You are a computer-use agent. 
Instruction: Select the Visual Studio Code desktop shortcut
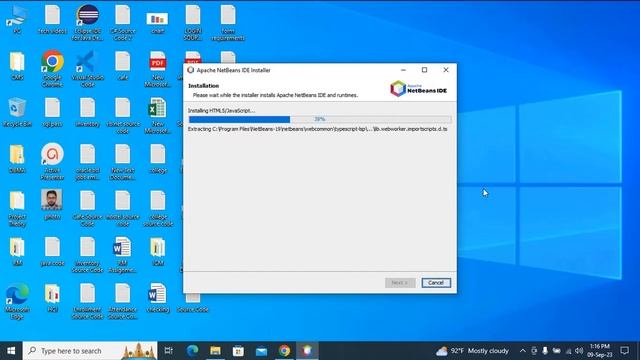pyautogui.click(x=87, y=69)
